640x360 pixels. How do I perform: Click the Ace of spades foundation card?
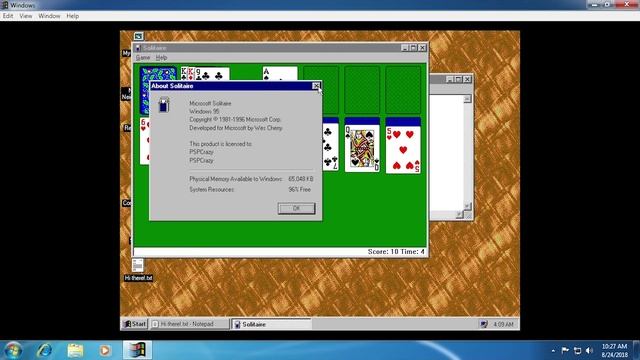(x=280, y=73)
